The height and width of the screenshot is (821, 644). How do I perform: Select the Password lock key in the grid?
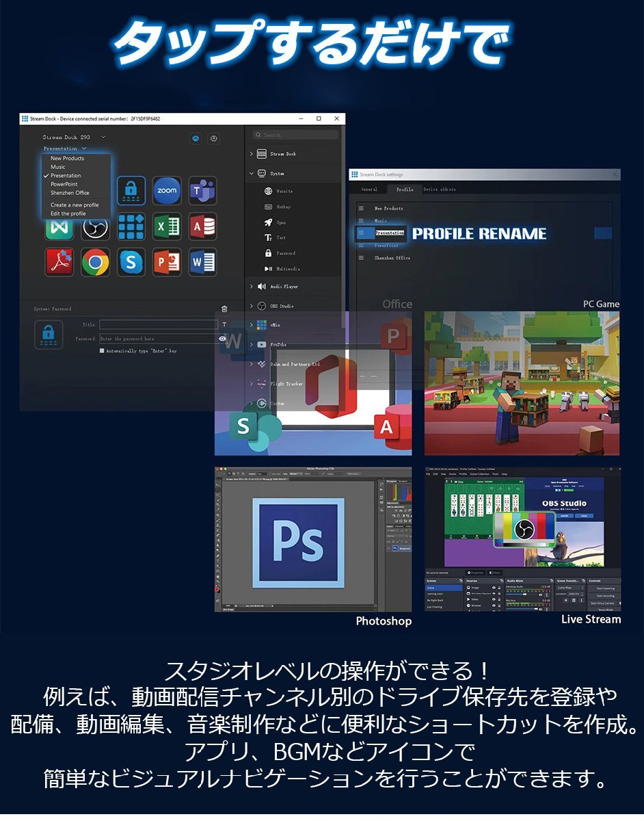pos(131,190)
